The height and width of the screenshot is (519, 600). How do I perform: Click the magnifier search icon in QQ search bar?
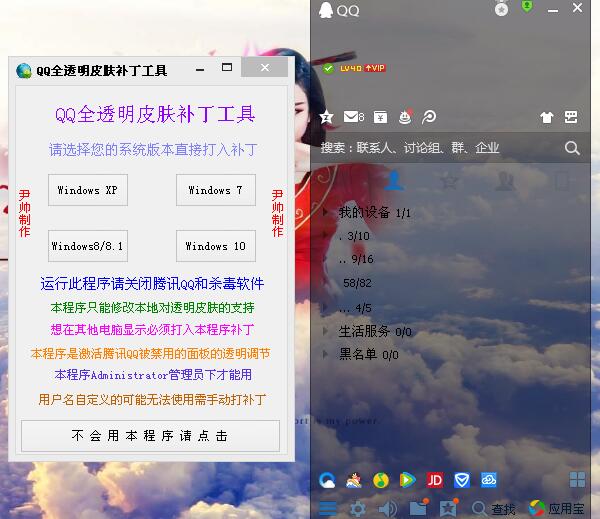(x=572, y=148)
